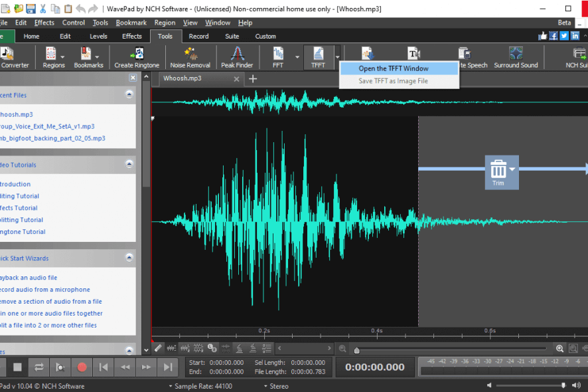Viewport: 588px width, 392px height.
Task: Jump to start with the Go to Start button
Action: [104, 367]
